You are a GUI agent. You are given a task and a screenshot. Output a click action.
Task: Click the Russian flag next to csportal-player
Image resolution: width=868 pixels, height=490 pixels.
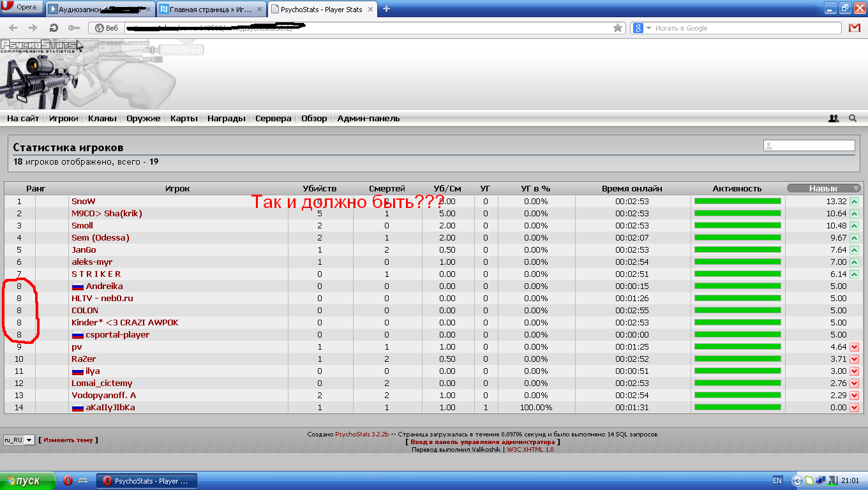coord(77,335)
